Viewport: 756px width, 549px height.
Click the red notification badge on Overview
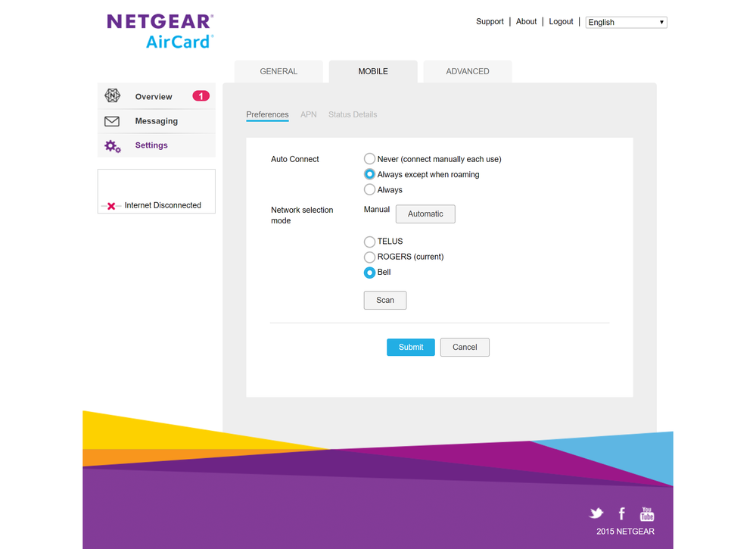click(x=201, y=96)
